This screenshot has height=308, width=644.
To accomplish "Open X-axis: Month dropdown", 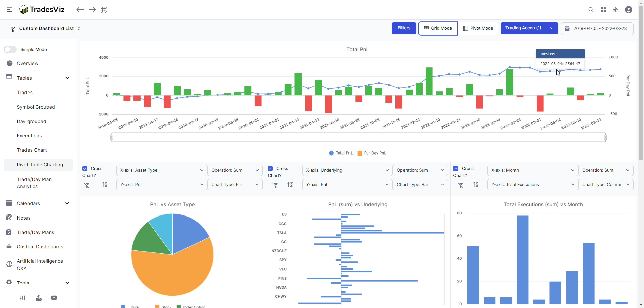I will 533,170.
